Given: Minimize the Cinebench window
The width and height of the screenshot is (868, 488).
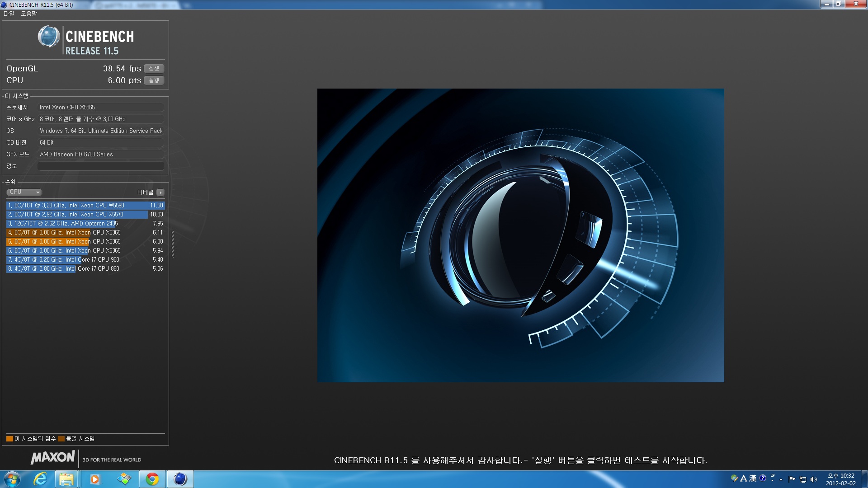Looking at the screenshot, I should [x=826, y=4].
